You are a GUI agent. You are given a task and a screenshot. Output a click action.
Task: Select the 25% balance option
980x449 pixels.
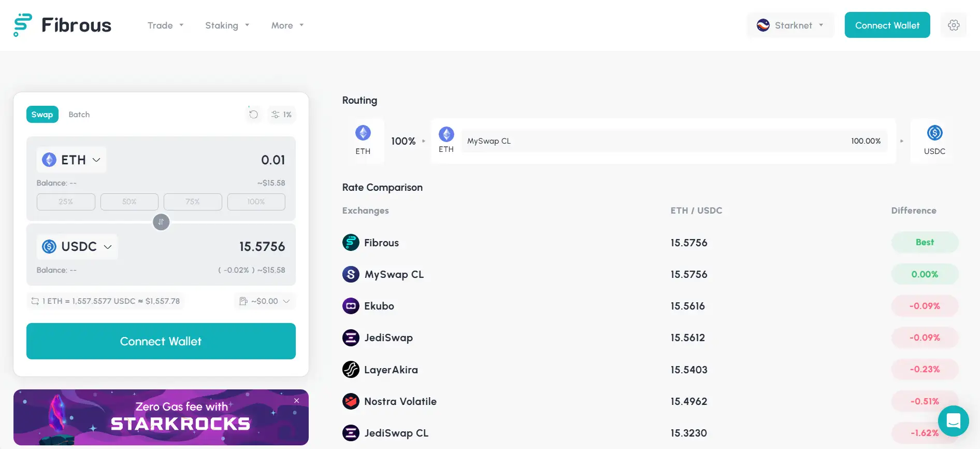click(66, 202)
